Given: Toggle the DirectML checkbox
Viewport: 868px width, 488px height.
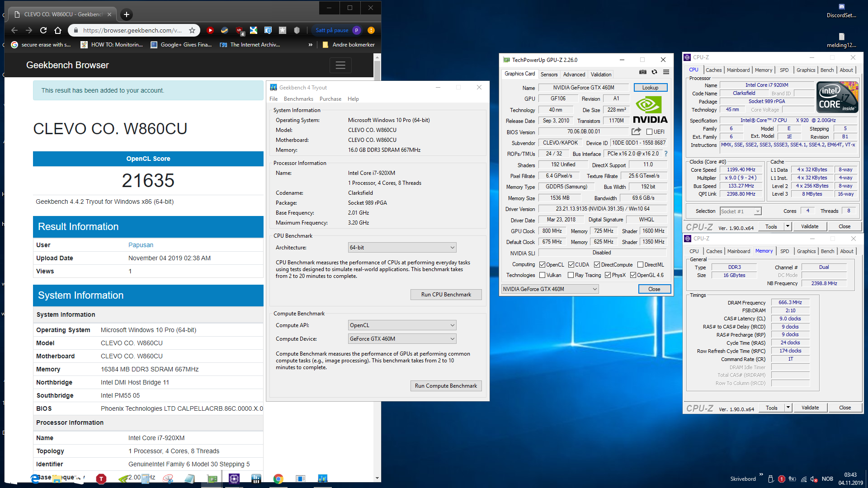Looking at the screenshot, I should 640,265.
